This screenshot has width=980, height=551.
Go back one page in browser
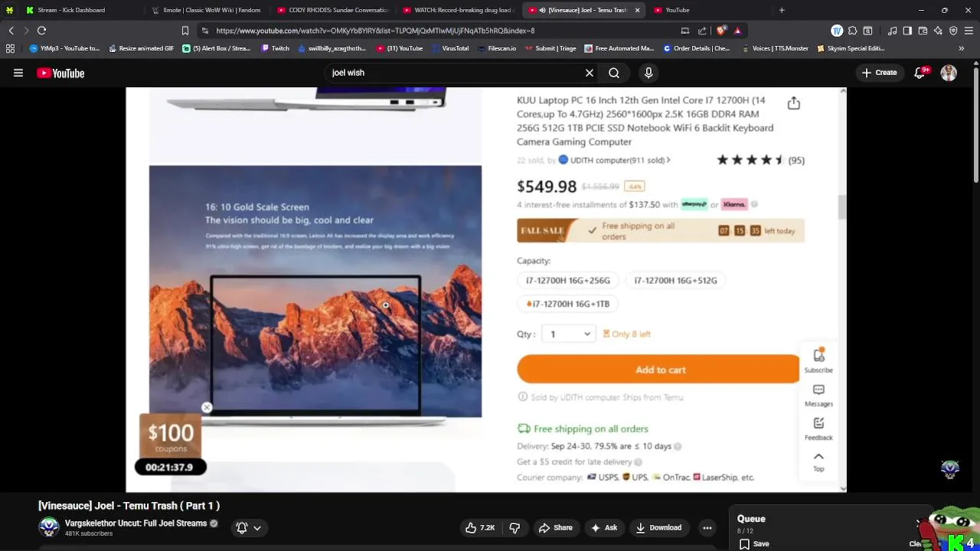[x=11, y=31]
